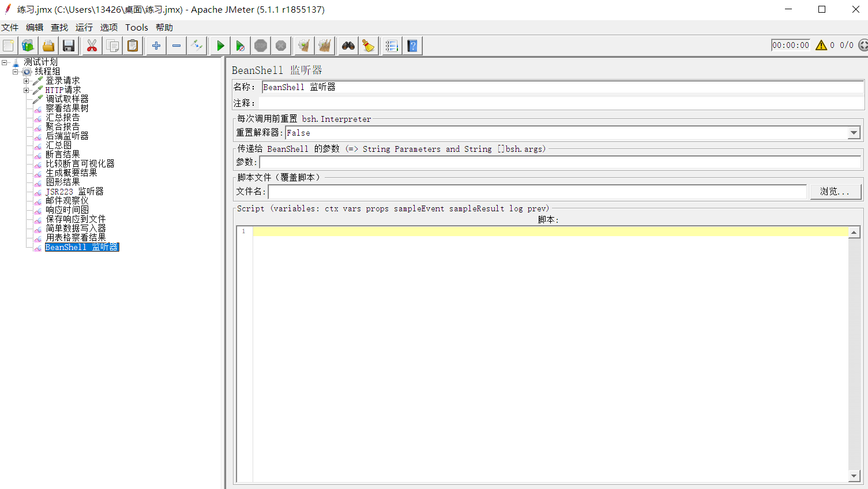Clear all results with the double broom icon
This screenshot has width=868, height=489.
tap(325, 46)
